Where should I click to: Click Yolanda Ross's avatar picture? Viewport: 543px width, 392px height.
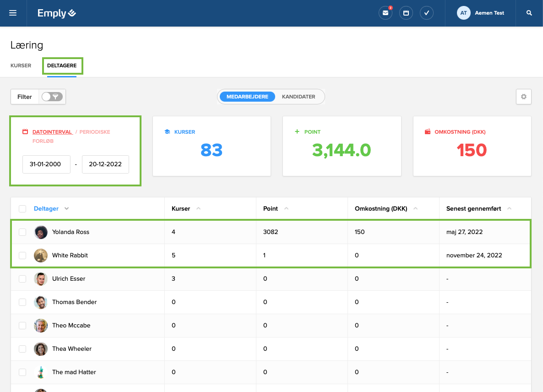tap(41, 232)
